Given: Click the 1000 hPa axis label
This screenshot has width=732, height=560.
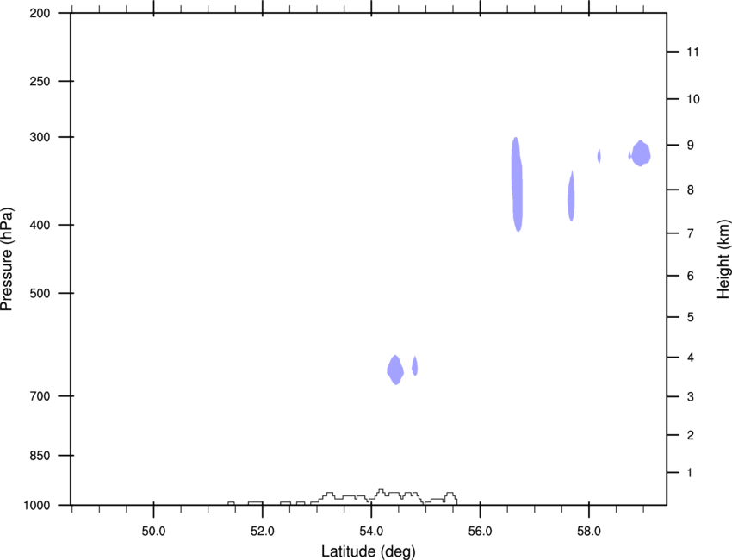Looking at the screenshot, I should click(x=37, y=506).
